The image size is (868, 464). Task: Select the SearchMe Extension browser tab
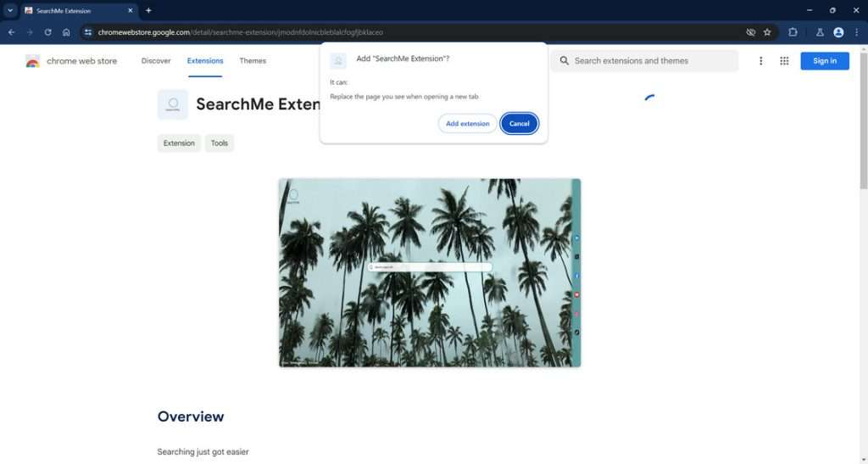pos(79,10)
